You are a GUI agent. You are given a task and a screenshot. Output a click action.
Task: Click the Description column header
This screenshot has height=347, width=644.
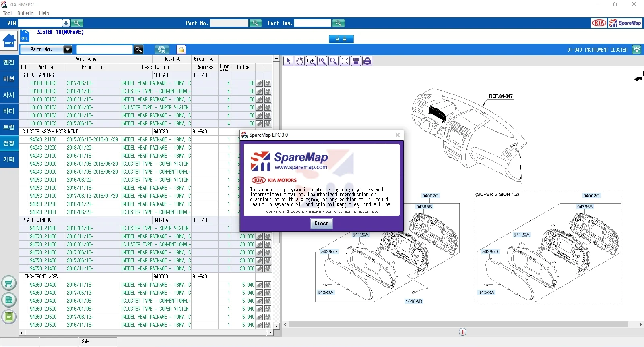point(155,67)
